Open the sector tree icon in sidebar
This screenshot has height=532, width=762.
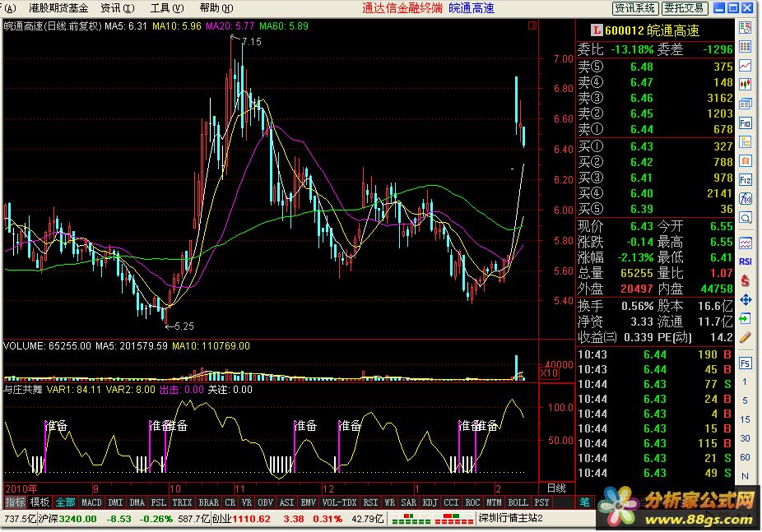click(x=745, y=141)
